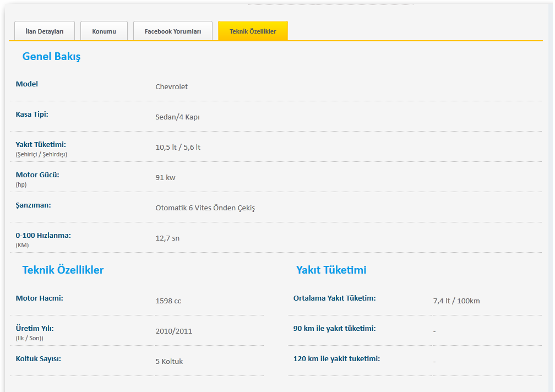
Task: Click the Chevrolet model value
Action: point(171,87)
